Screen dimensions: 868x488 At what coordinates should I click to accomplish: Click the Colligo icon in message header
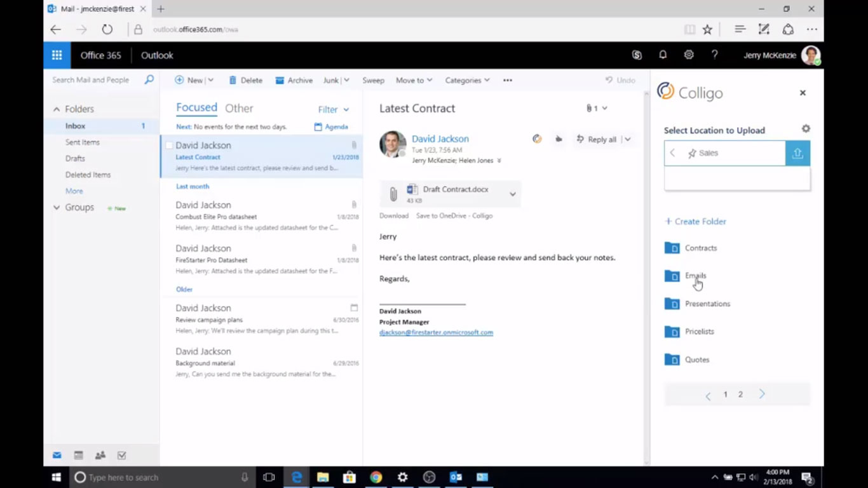tap(537, 139)
